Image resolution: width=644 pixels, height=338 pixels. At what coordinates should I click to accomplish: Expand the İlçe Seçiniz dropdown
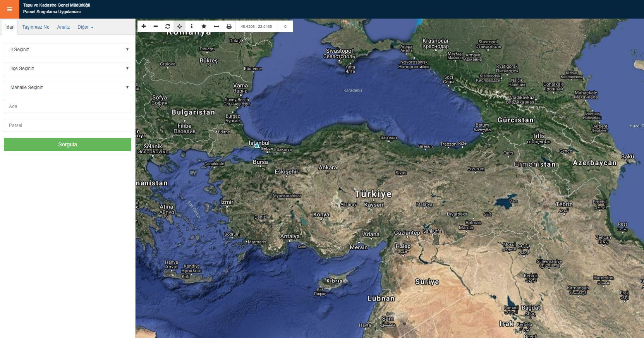[67, 69]
